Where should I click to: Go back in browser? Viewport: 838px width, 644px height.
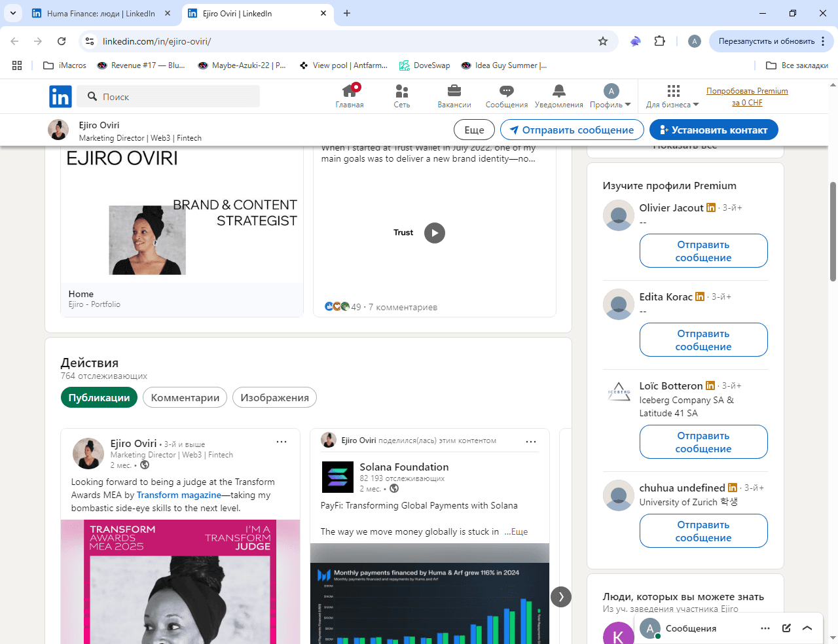point(14,41)
